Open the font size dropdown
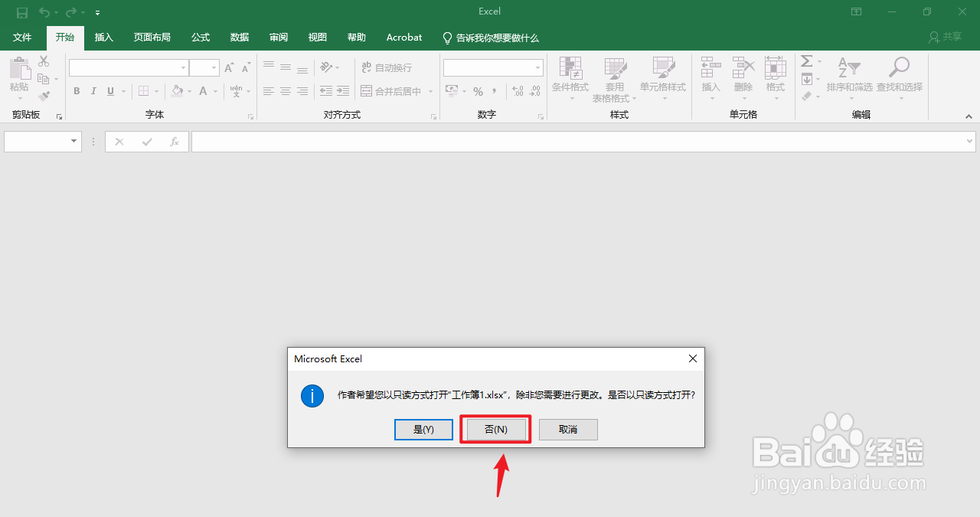 (214, 68)
